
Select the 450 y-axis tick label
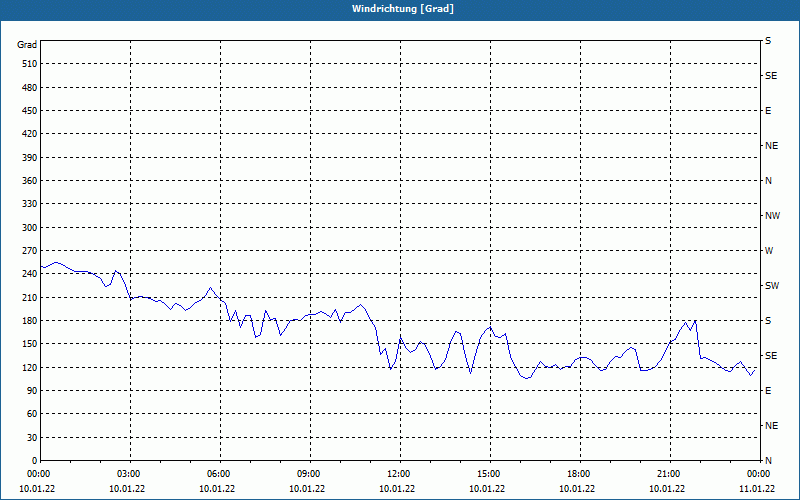(30, 111)
